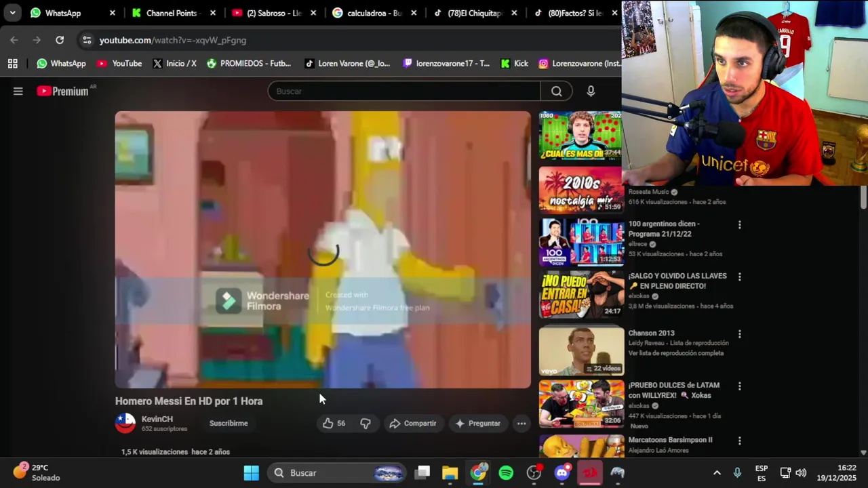This screenshot has width=868, height=488.
Task: Click the search magnifier button on YouTube
Action: tap(556, 91)
